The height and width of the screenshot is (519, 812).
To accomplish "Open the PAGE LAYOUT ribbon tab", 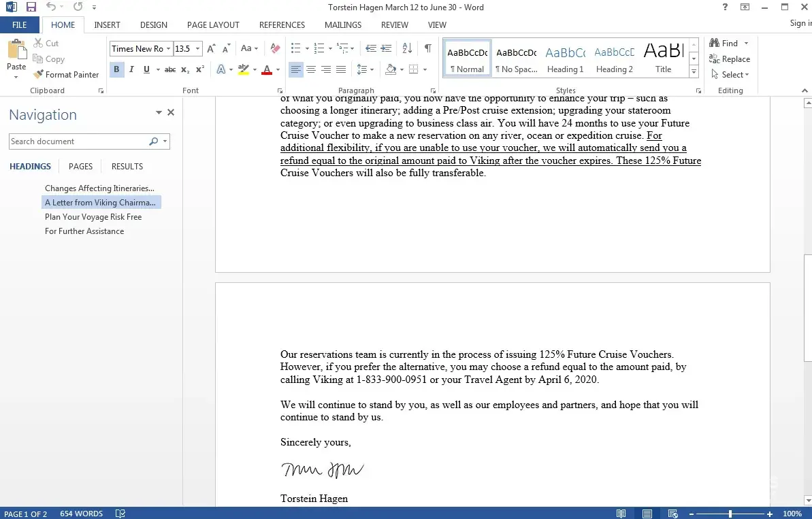I will pos(213,25).
